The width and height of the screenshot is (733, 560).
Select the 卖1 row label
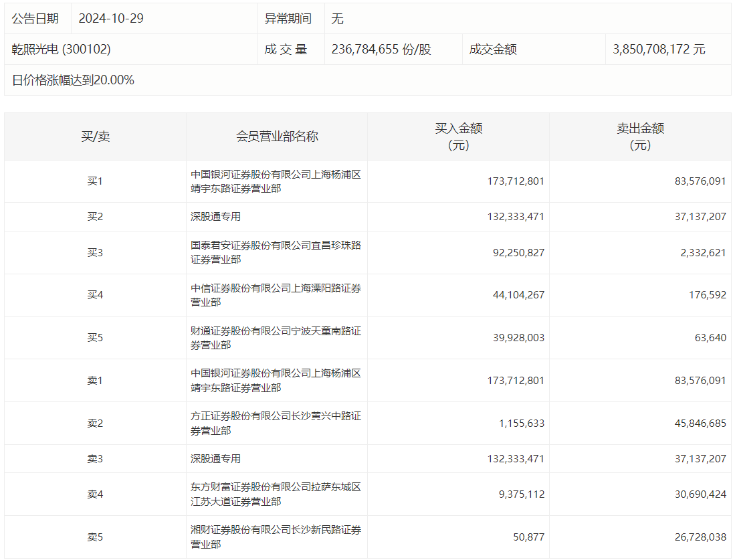(95, 381)
